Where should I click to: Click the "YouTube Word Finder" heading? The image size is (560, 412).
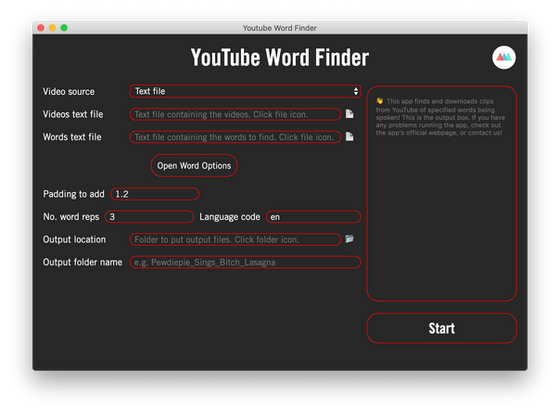pyautogui.click(x=280, y=57)
